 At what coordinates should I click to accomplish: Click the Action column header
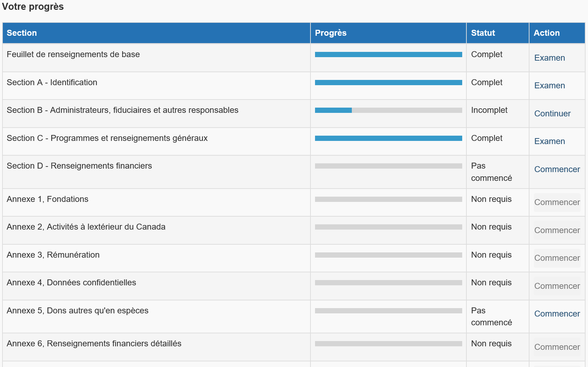(x=546, y=33)
